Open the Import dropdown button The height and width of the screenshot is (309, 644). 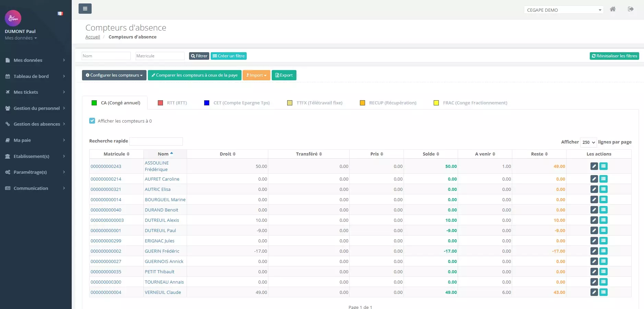click(x=256, y=75)
